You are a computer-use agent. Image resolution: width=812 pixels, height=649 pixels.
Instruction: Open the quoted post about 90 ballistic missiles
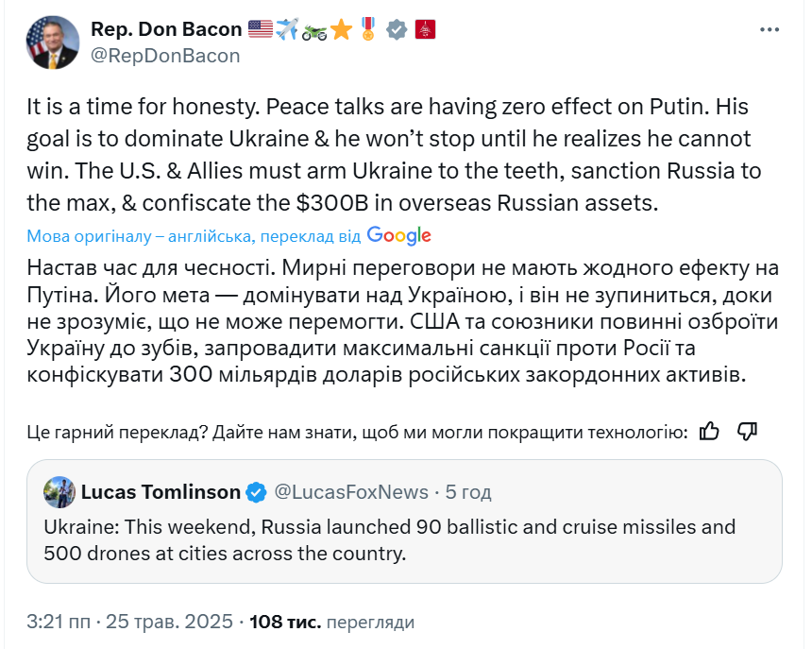[x=404, y=539]
